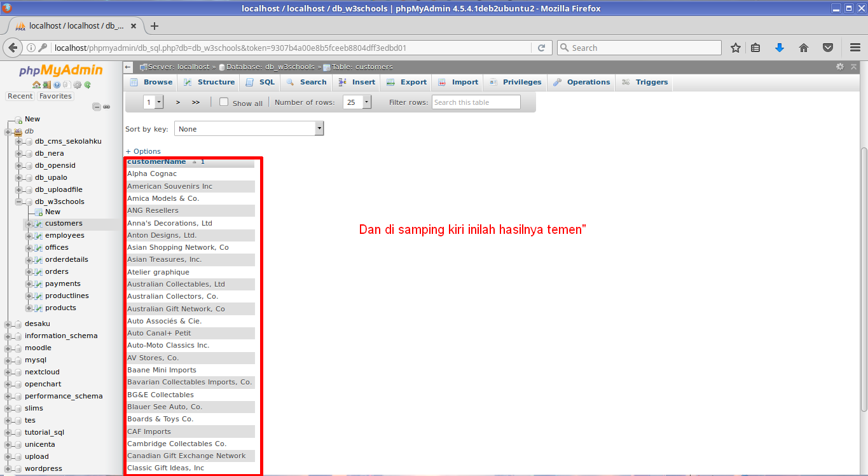Enable the Show all checkbox
Image resolution: width=868 pixels, height=476 pixels.
click(x=224, y=102)
